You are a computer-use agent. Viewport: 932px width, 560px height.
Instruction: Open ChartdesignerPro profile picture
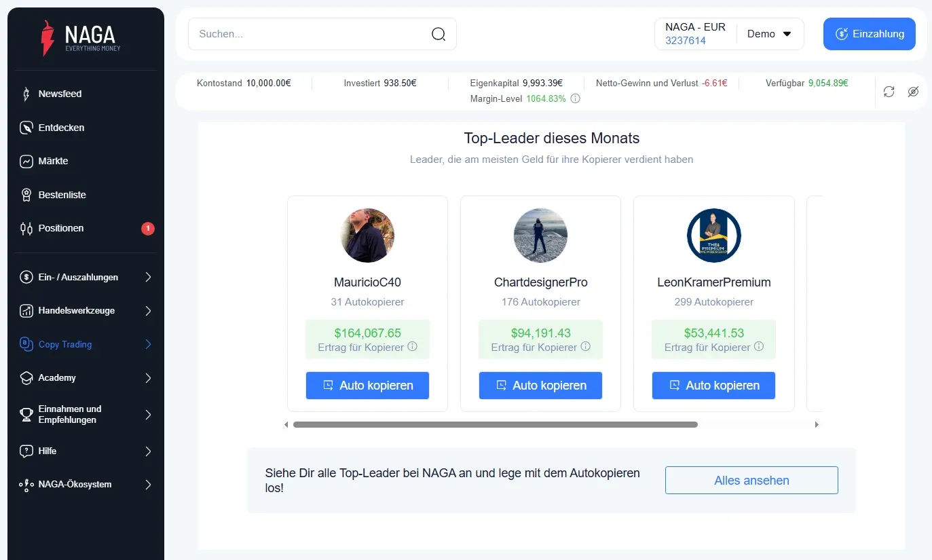tap(540, 236)
